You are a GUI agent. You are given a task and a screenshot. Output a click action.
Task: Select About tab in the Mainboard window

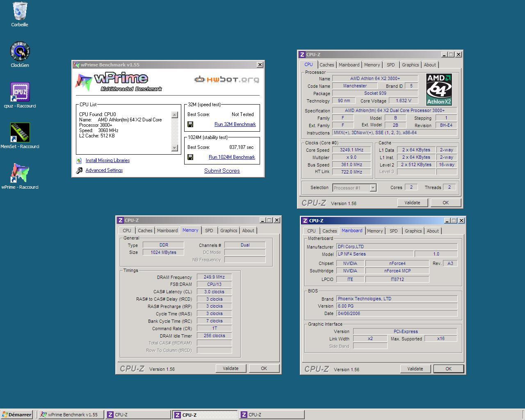click(x=433, y=231)
